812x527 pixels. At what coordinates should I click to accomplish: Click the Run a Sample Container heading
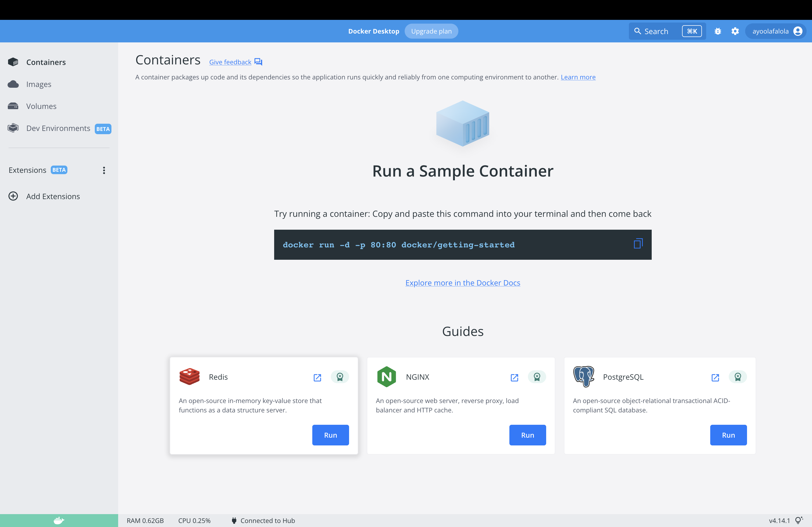pyautogui.click(x=463, y=171)
